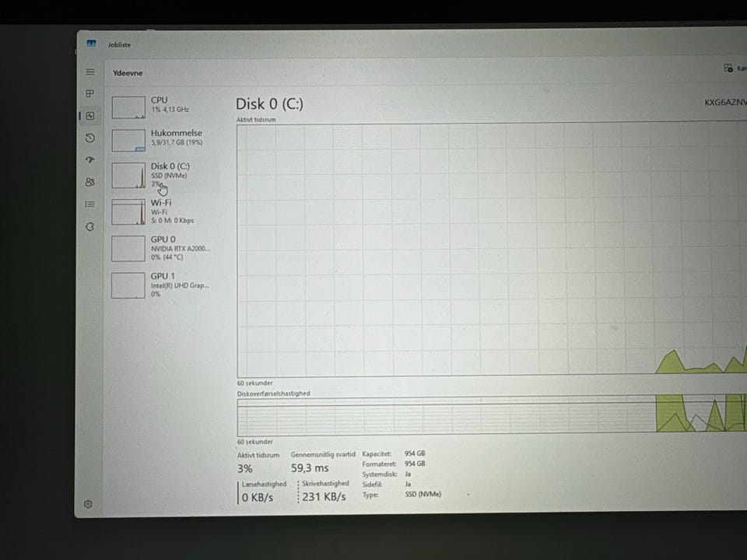Image resolution: width=747 pixels, height=560 pixels.
Task: Click the Formateret 954 GB value
Action: 415,464
